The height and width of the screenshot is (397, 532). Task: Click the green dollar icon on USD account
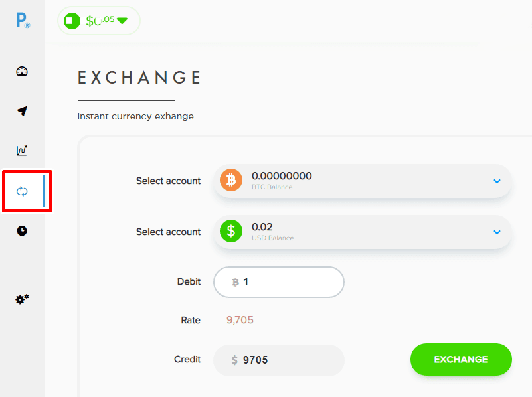[x=230, y=232]
